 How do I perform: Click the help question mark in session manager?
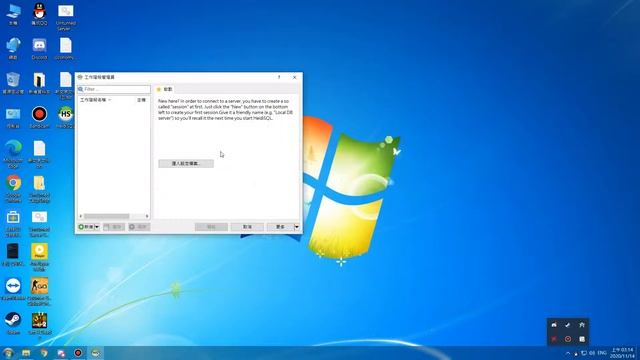[x=279, y=77]
